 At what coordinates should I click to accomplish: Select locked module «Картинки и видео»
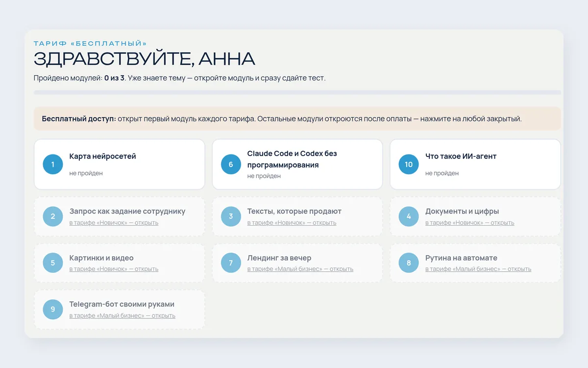[120, 263]
